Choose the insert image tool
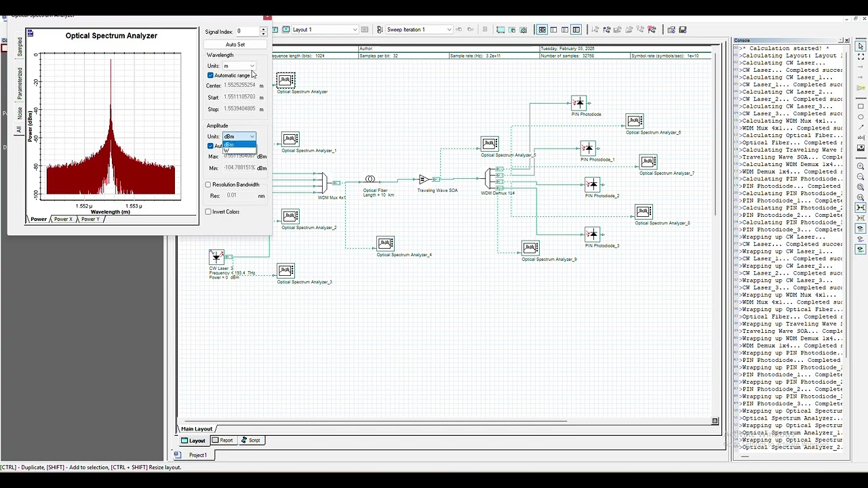The image size is (868, 488). coord(861,147)
